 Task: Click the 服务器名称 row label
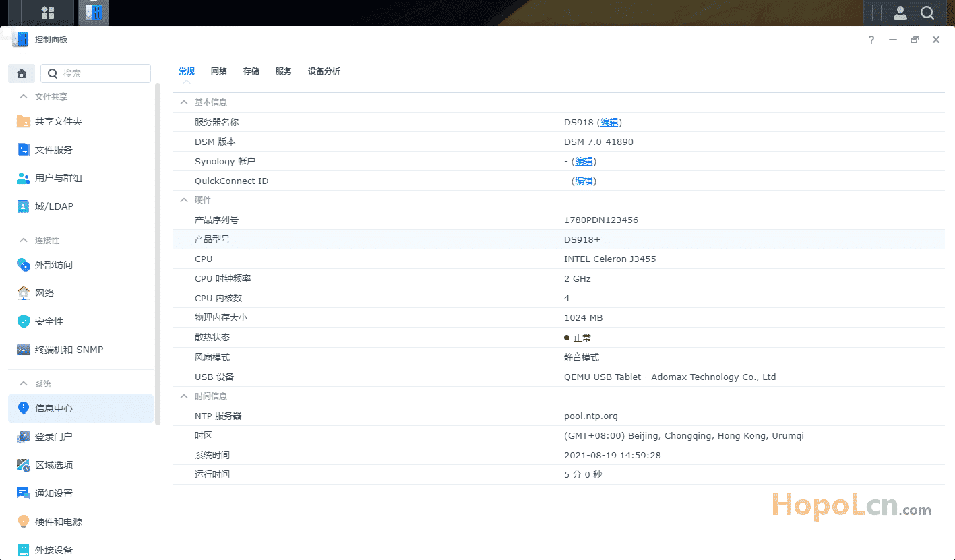tap(217, 123)
